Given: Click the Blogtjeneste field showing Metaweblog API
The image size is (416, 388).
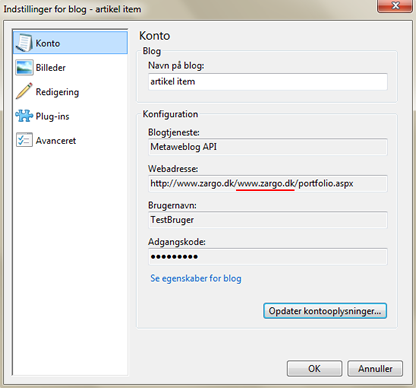Looking at the screenshot, I should click(268, 147).
